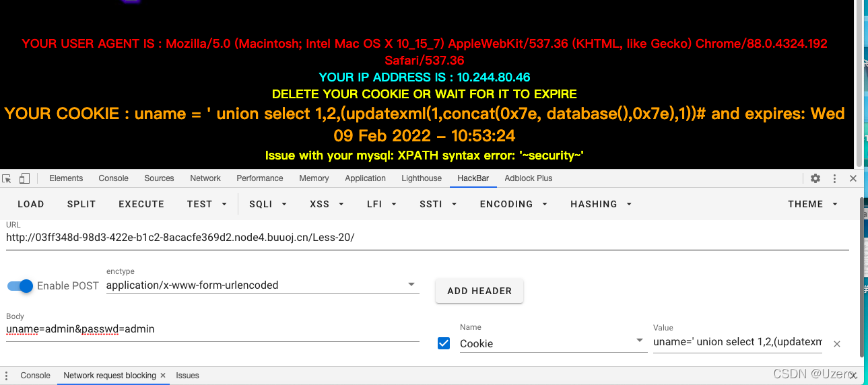The image size is (868, 385).
Task: Click the page vertical scrollbar
Action: (x=859, y=83)
